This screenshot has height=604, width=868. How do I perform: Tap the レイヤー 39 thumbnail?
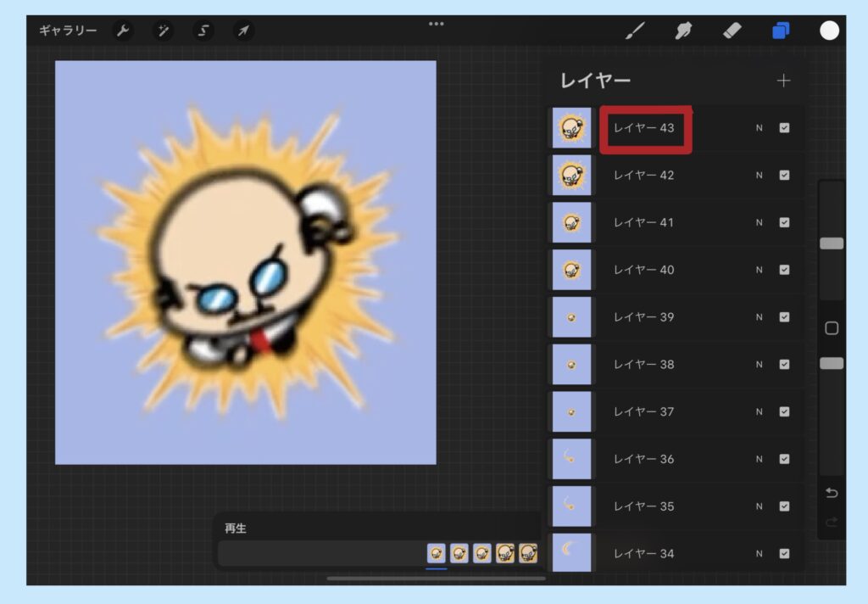(x=572, y=317)
